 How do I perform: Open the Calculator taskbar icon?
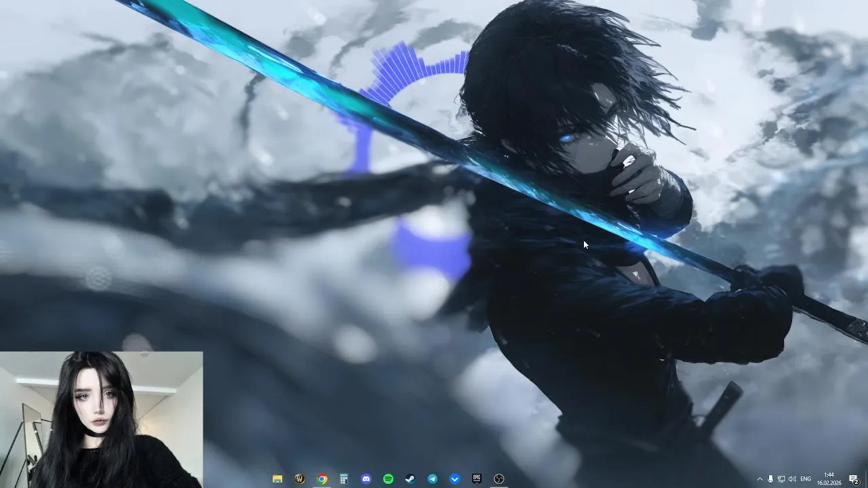[x=344, y=479]
